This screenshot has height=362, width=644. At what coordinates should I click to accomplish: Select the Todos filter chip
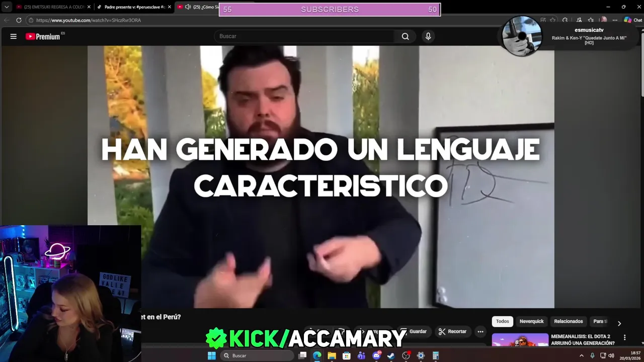click(x=503, y=321)
